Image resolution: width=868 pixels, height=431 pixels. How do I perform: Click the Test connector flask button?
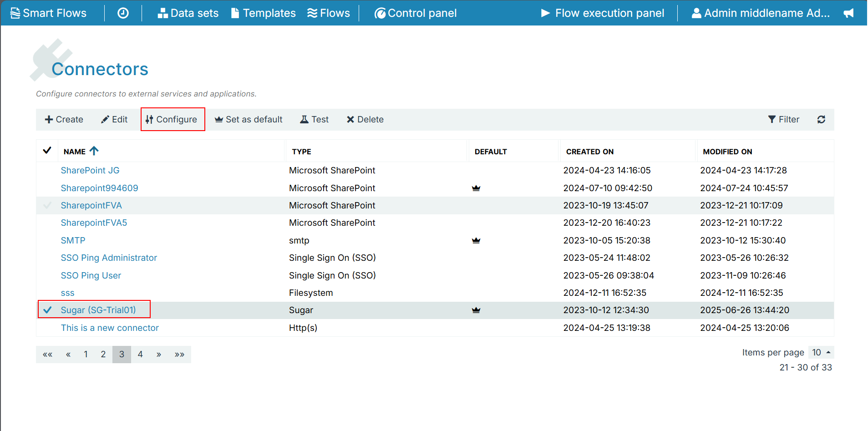(x=314, y=120)
